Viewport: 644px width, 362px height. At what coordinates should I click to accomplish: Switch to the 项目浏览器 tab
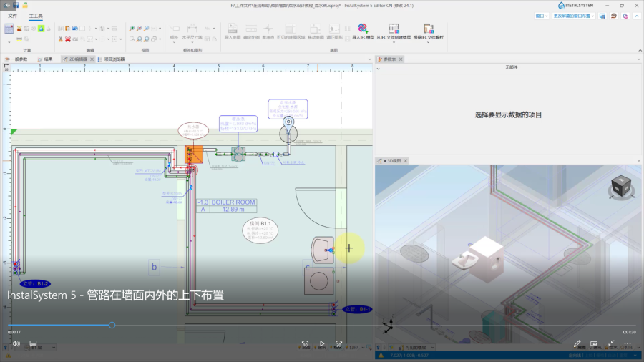(112, 59)
